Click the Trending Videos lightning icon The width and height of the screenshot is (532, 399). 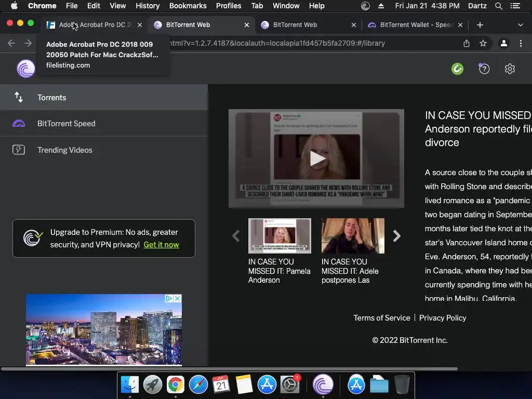pos(19,150)
